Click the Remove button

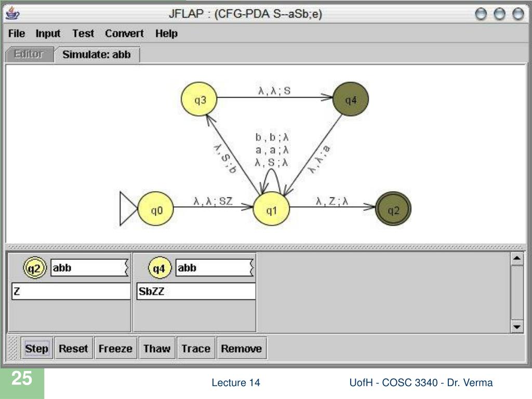[x=241, y=348]
